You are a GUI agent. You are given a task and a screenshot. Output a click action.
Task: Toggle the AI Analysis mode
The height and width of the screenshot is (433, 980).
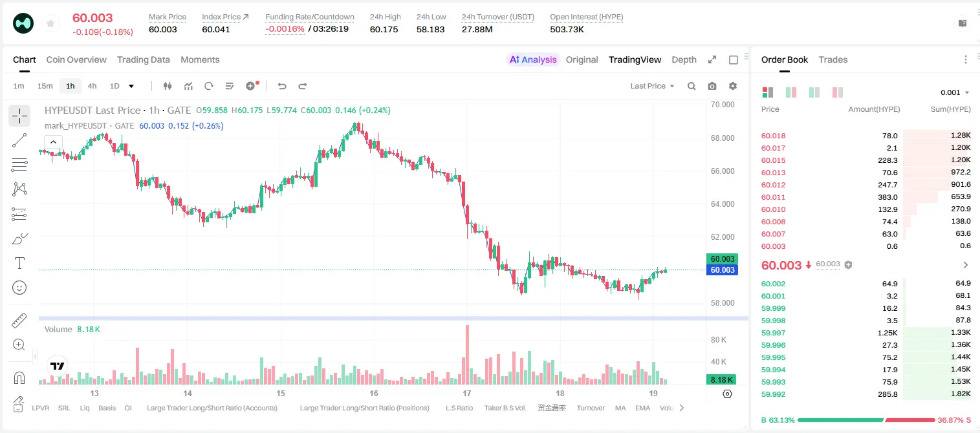(x=532, y=59)
